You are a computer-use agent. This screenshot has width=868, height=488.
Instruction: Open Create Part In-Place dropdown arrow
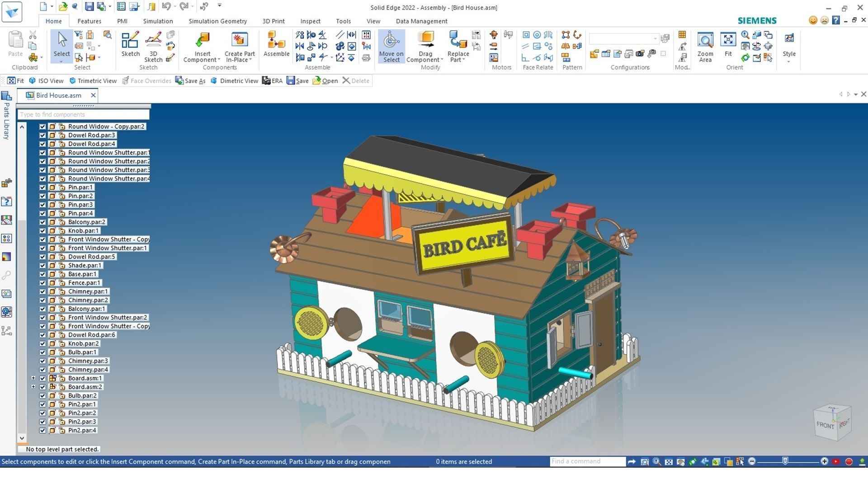[x=250, y=60]
